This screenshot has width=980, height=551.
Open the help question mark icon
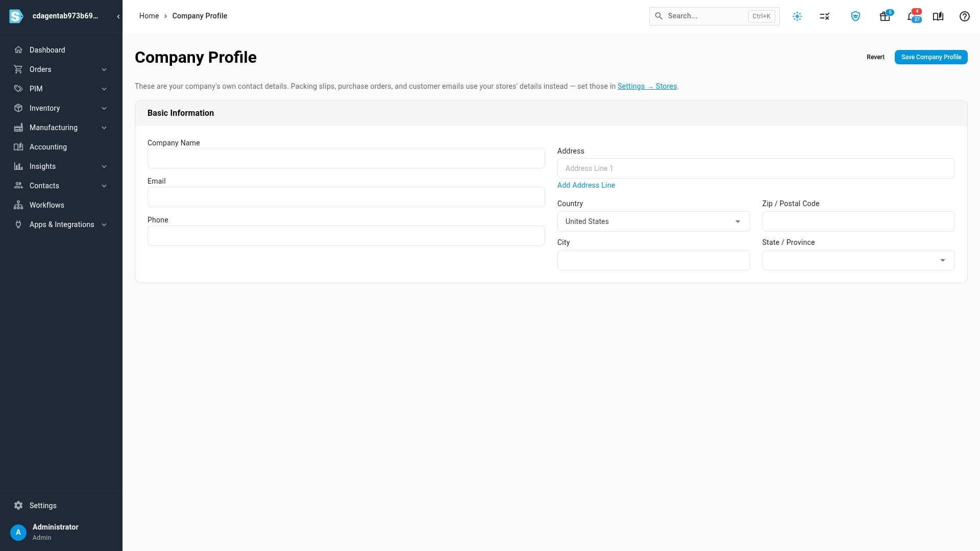pos(965,16)
